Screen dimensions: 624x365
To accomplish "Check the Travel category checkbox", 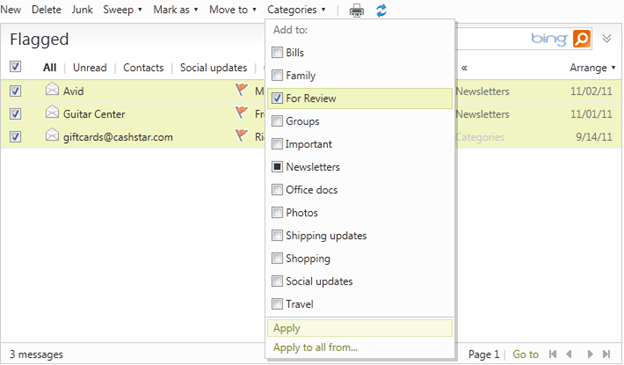I will tap(277, 304).
